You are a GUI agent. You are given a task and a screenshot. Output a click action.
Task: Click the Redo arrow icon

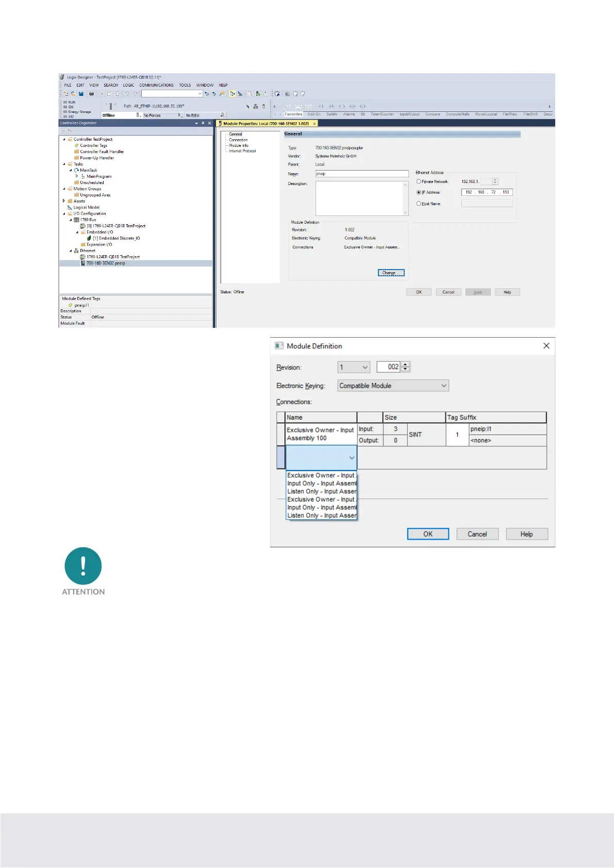click(x=135, y=94)
